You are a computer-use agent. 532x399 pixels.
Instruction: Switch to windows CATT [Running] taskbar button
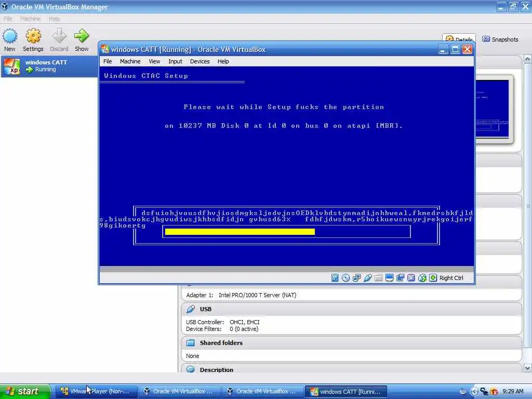(345, 392)
